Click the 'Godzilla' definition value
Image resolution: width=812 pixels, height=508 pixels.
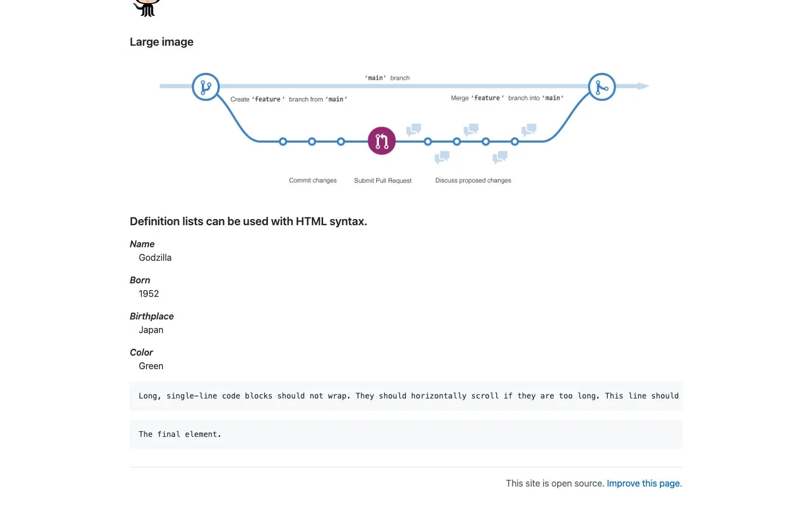click(155, 257)
